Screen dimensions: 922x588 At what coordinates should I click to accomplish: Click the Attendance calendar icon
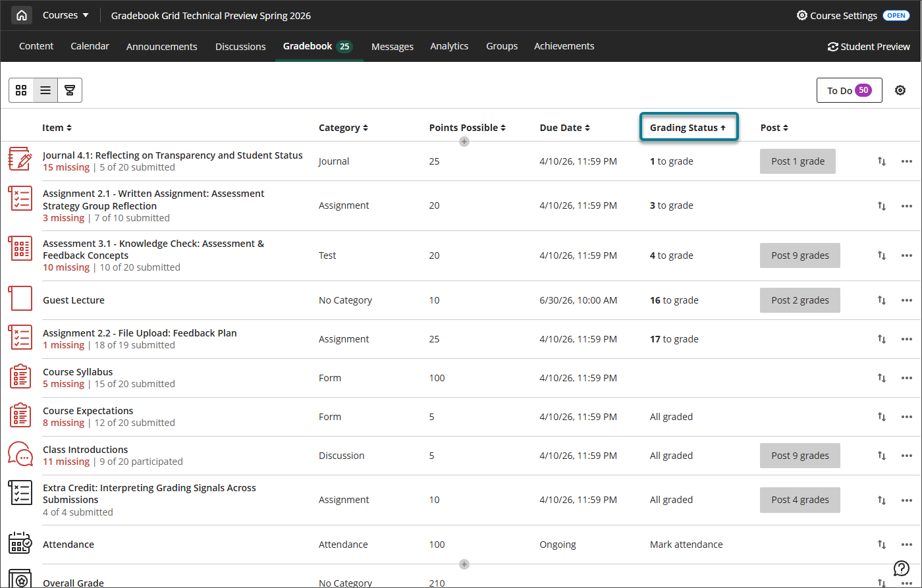20,543
